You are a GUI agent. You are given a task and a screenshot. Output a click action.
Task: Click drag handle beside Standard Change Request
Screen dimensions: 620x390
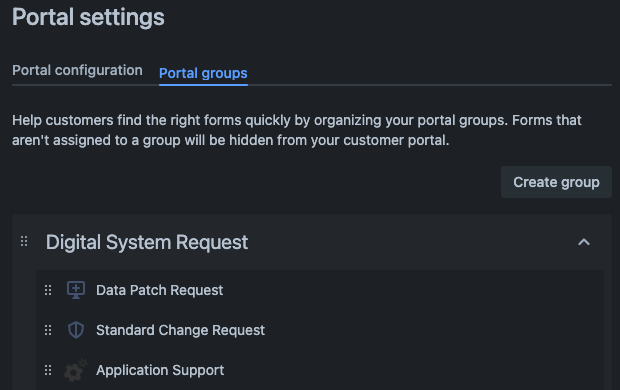click(x=48, y=330)
